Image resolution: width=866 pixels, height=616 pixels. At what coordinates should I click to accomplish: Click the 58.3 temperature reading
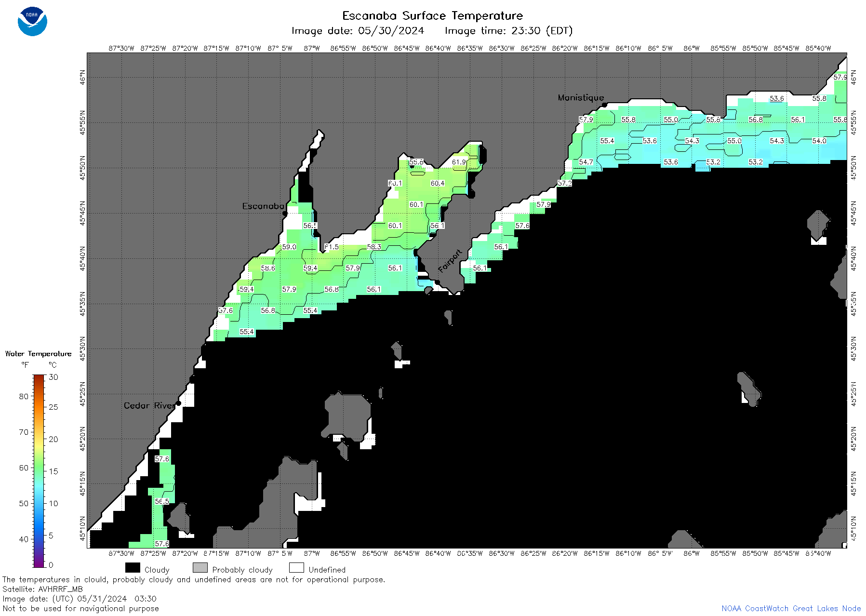374,247
